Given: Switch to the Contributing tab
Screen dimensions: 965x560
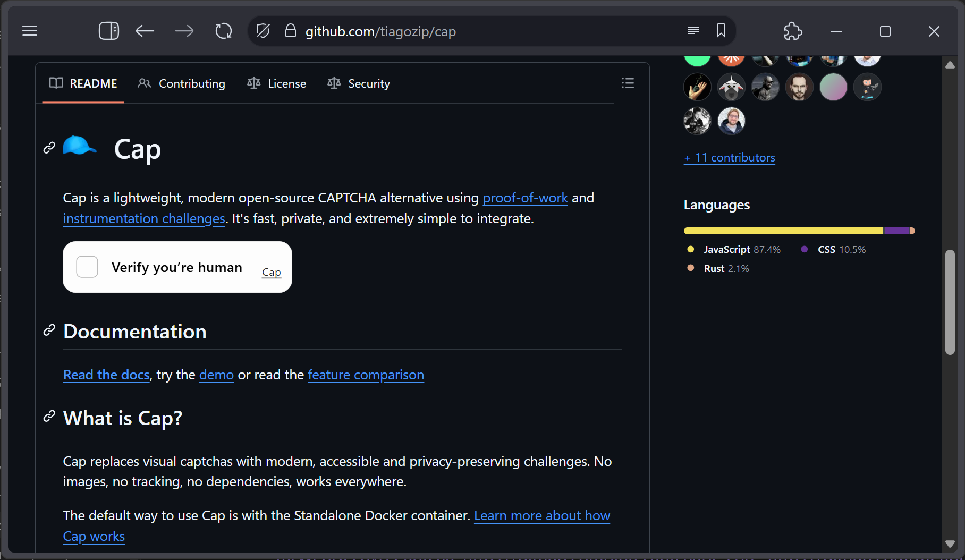Looking at the screenshot, I should 182,83.
